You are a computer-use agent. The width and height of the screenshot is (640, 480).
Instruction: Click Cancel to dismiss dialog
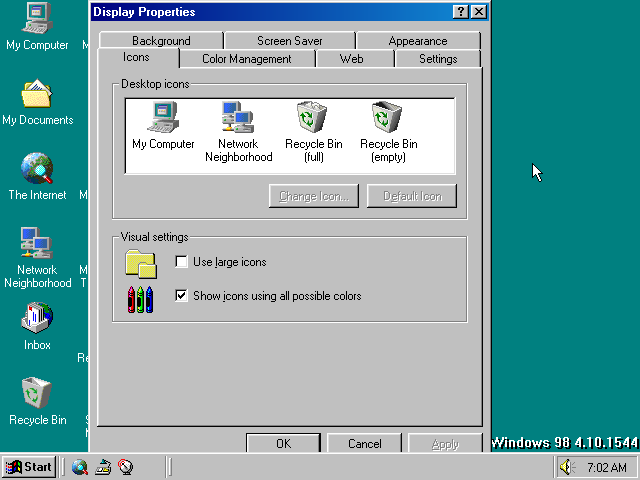click(x=364, y=443)
